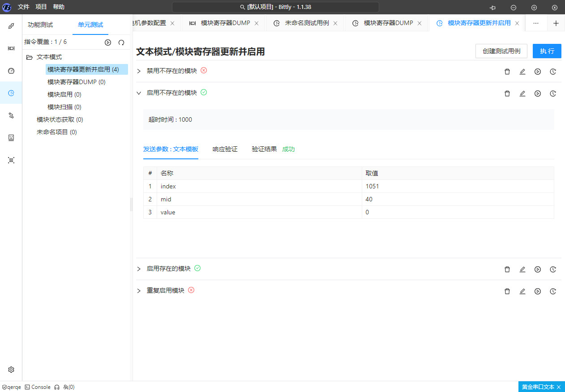Collapse the 启用不存在的模块 section

pos(139,93)
